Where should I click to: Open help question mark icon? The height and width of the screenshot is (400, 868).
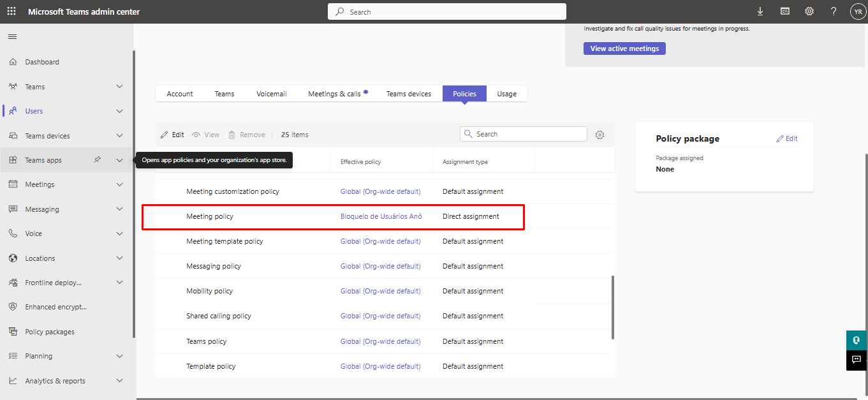coord(834,11)
